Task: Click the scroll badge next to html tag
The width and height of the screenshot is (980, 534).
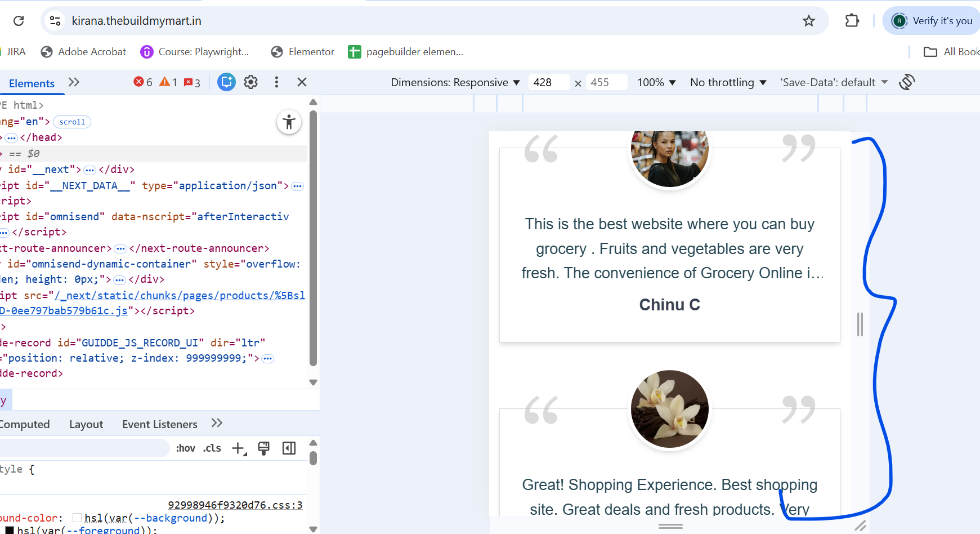Action: [72, 122]
